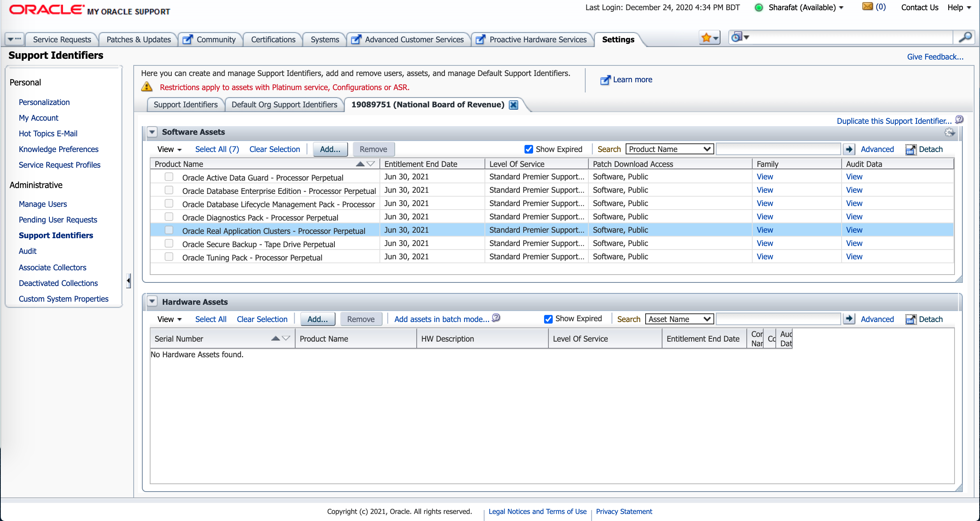Click the Learn more external link icon
Viewport: 980px width, 521px height.
(605, 80)
